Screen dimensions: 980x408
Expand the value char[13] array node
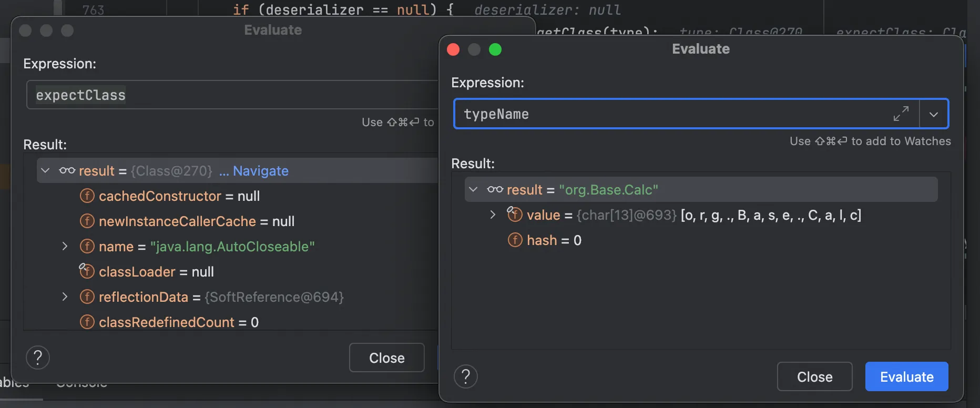(x=493, y=215)
